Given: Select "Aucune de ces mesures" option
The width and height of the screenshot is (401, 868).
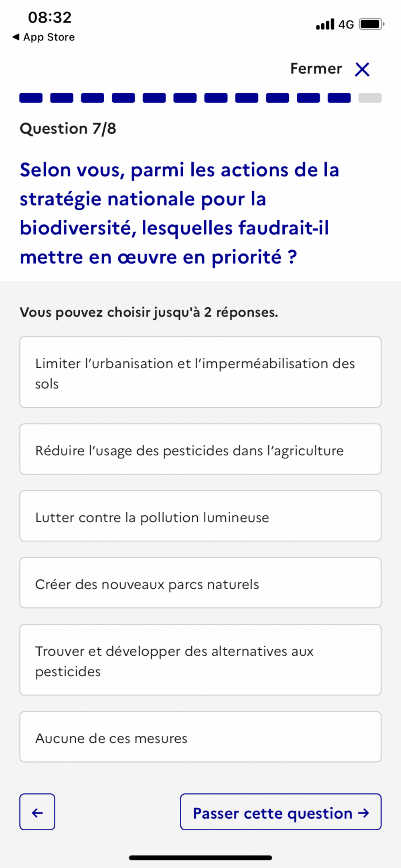Looking at the screenshot, I should point(200,737).
